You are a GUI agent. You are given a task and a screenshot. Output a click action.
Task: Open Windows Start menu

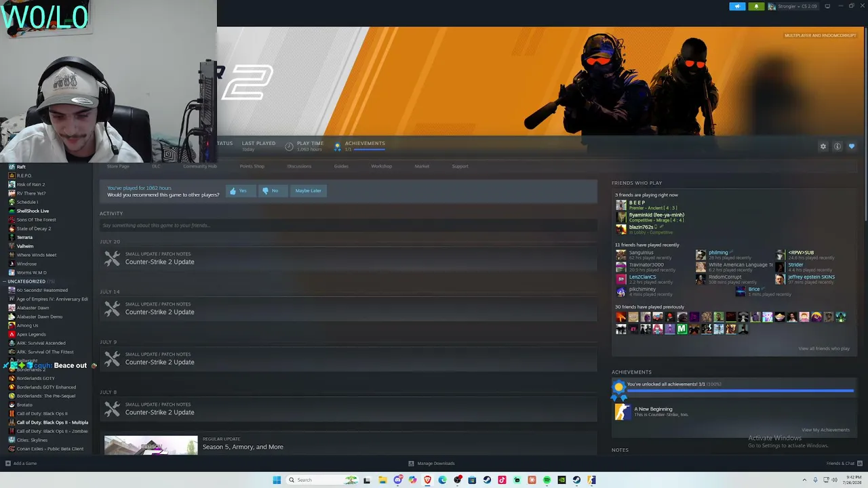[x=277, y=480]
